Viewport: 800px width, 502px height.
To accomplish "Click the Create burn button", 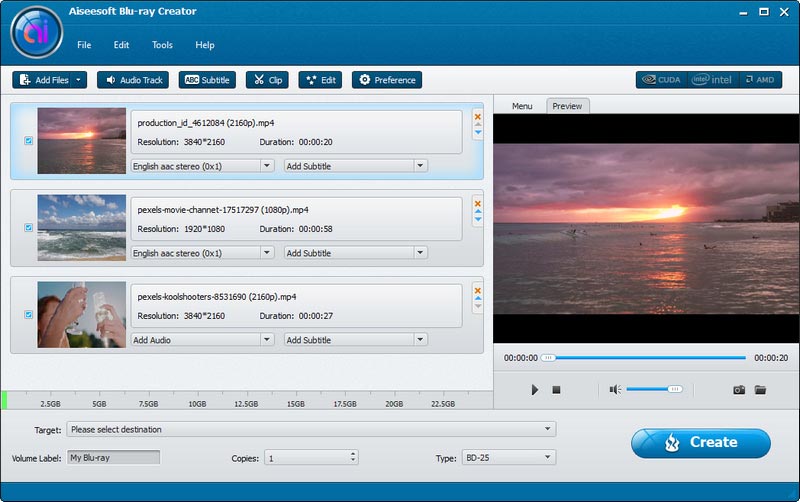I will pos(701,442).
